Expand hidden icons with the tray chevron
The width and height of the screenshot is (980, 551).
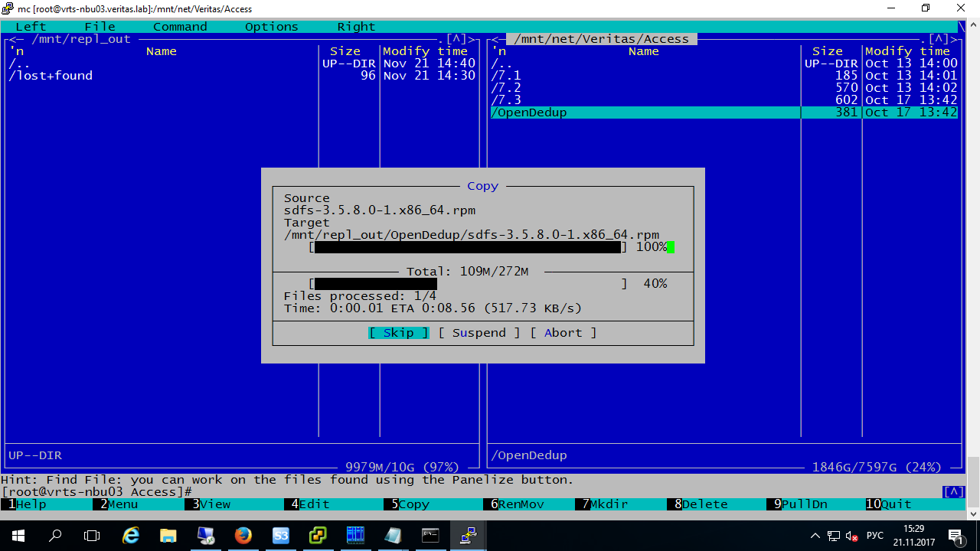[x=815, y=536]
